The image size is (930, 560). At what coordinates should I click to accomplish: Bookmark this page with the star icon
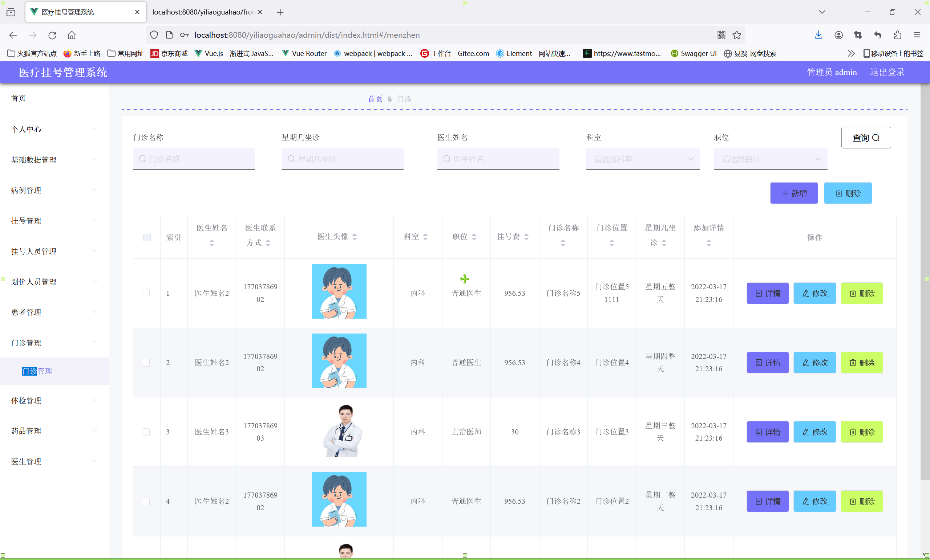coord(736,35)
